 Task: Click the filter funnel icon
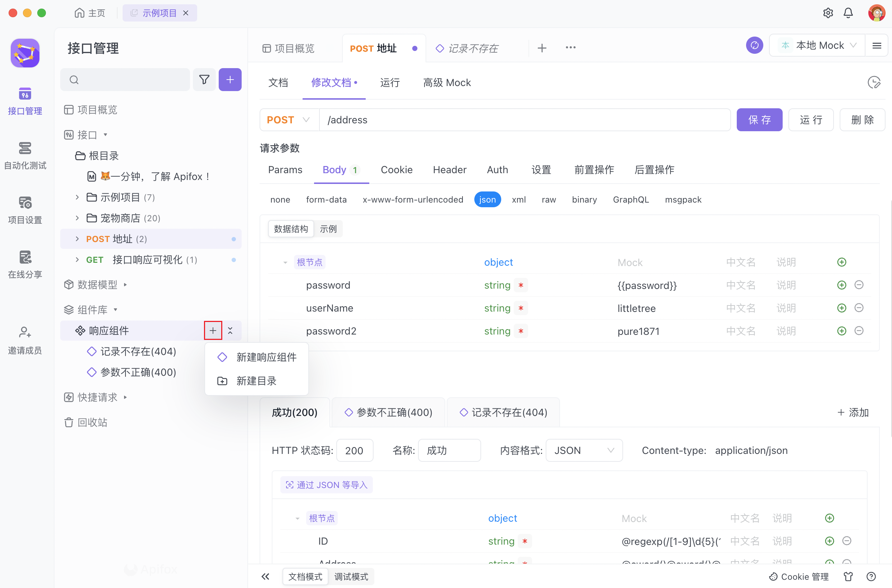204,80
